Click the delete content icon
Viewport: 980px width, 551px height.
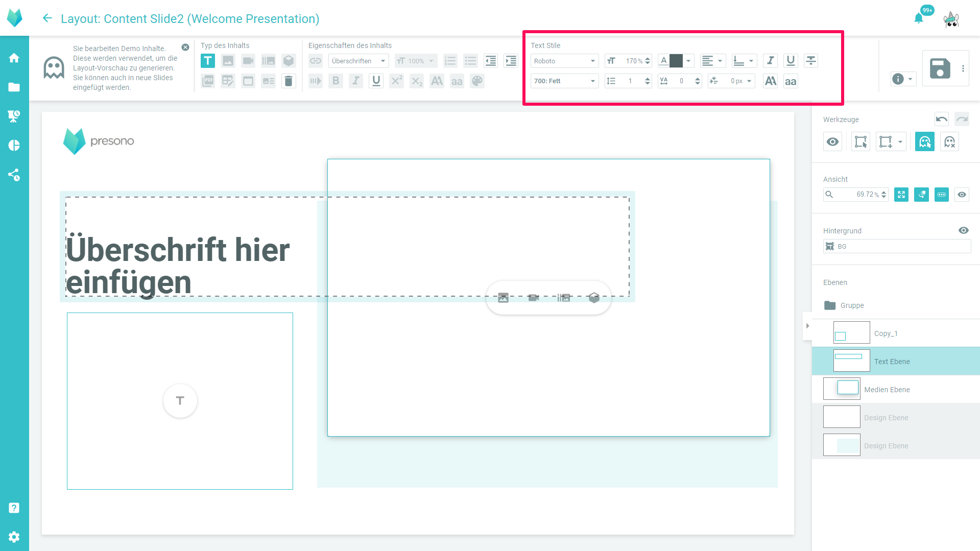click(289, 81)
